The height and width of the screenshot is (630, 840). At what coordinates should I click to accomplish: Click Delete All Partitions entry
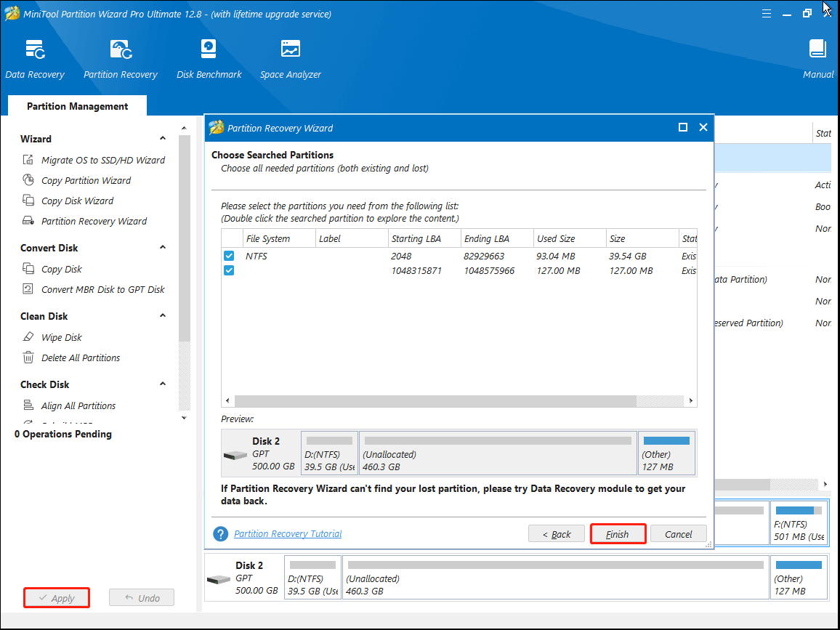[81, 358]
